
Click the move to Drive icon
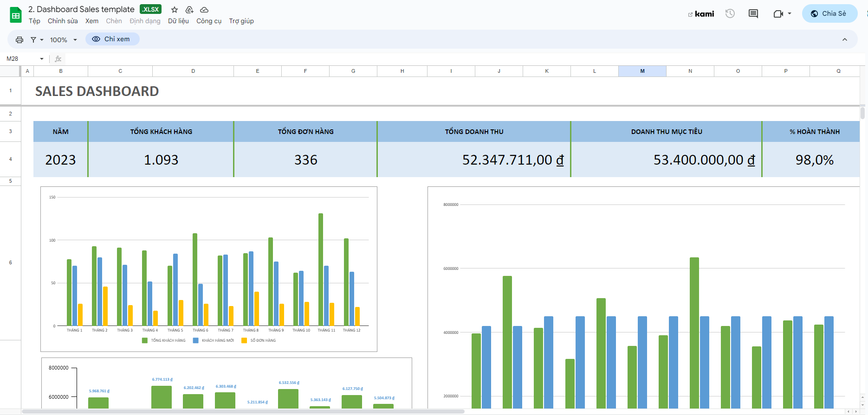(189, 10)
